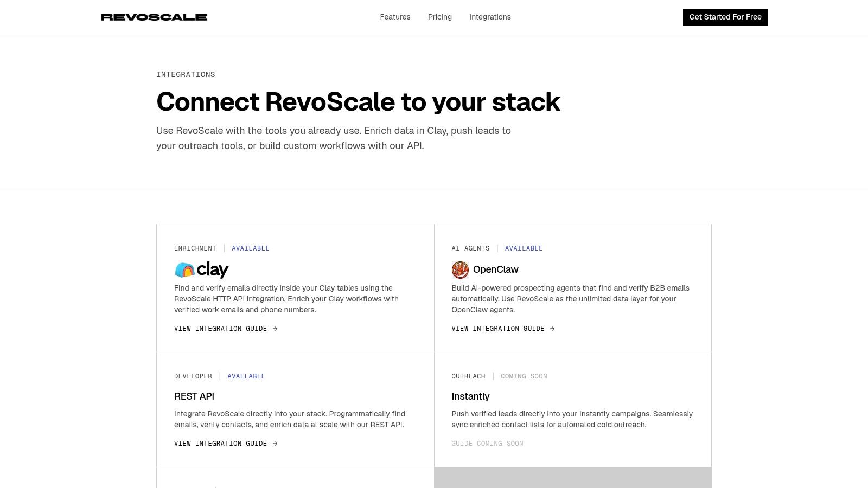Screen dimensions: 868x488
Task: Click the GUIDE COMING SOON text
Action: click(487, 444)
